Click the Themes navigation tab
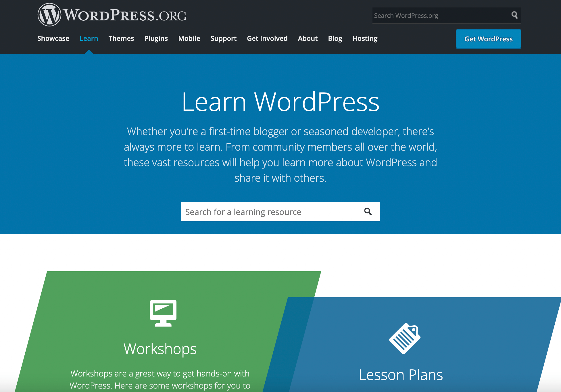 pyautogui.click(x=121, y=38)
